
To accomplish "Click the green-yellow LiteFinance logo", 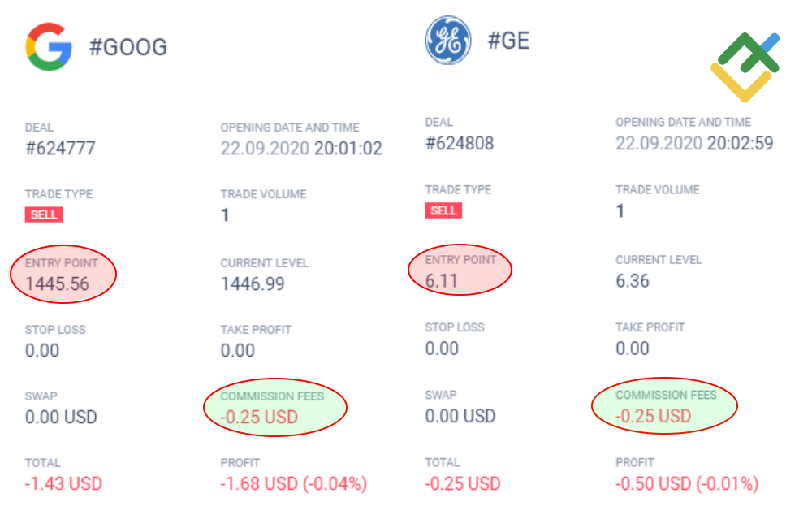I will click(744, 67).
